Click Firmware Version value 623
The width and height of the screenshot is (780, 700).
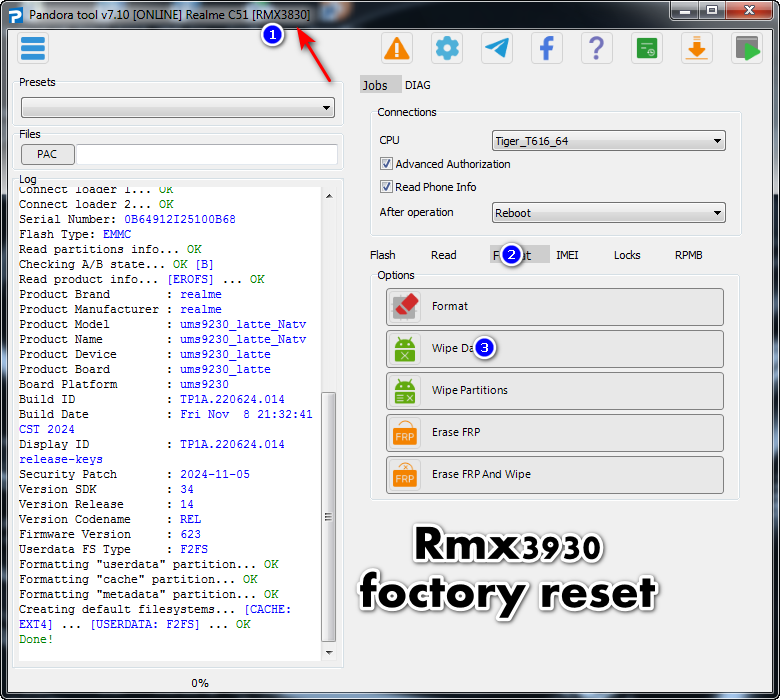(x=191, y=534)
